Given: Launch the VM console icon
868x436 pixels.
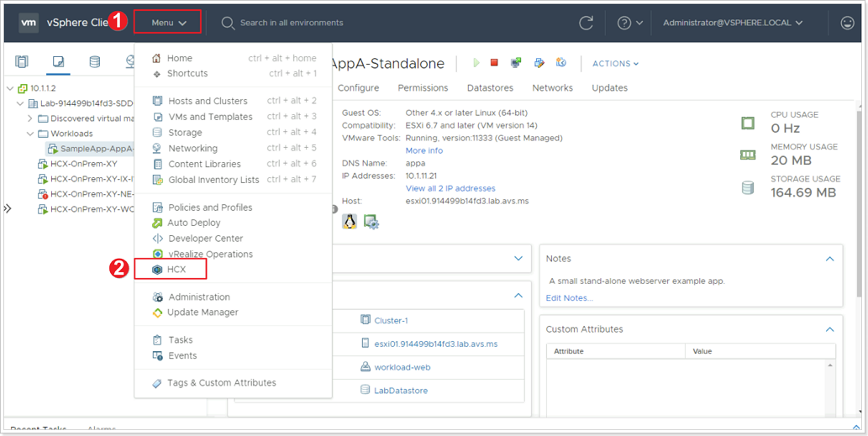Looking at the screenshot, I should (x=516, y=63).
